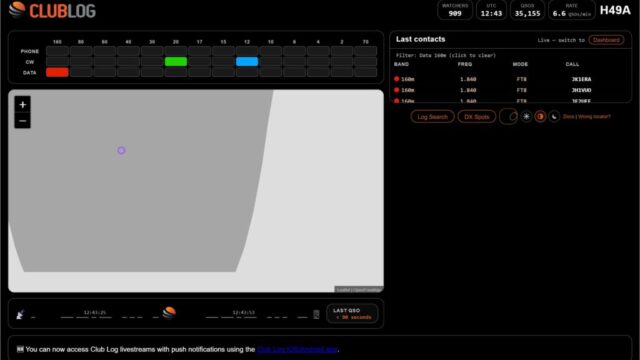The height and width of the screenshot is (360, 640).
Task: Toggle the PHONE 160m band cell
Action: click(57, 51)
